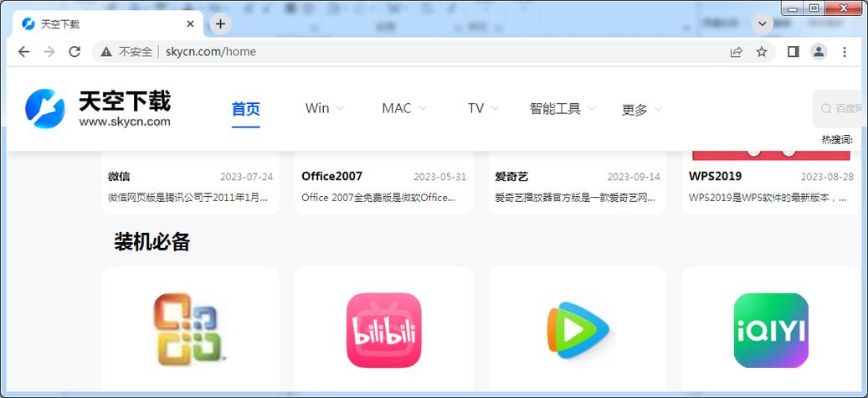Viewport: 868px width, 398px height.
Task: Reload the page with refresh icon
Action: point(74,52)
